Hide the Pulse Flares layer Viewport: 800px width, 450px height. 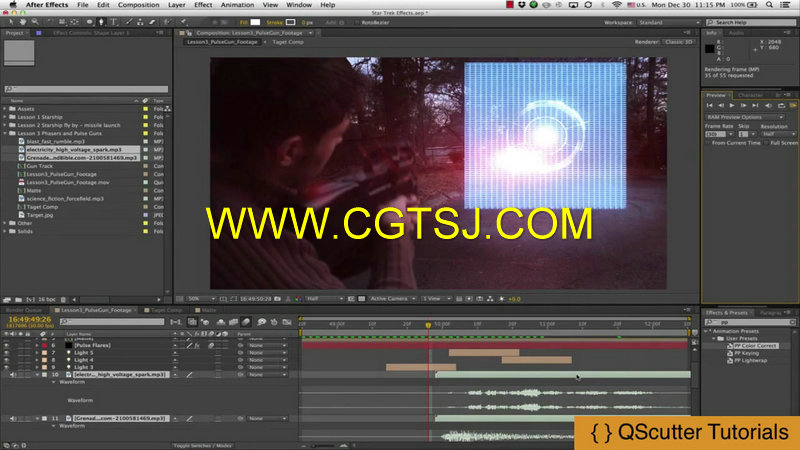pos(6,345)
